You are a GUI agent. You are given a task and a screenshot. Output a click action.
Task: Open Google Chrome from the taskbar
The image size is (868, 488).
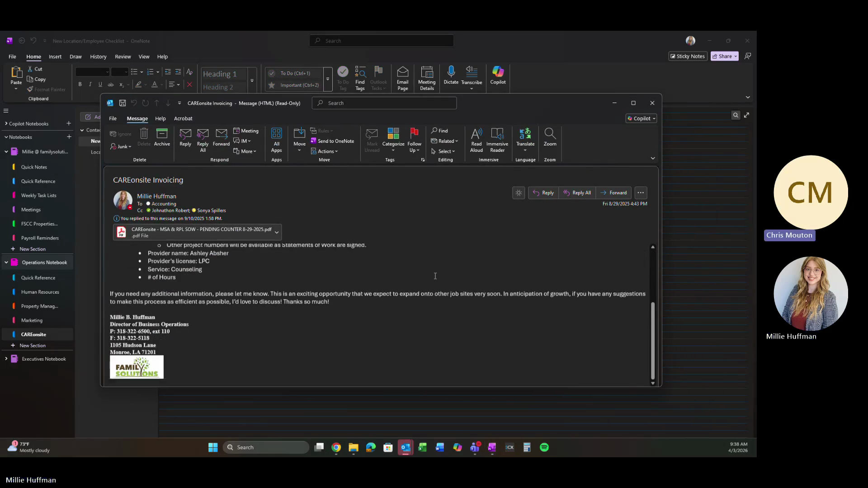coord(336,447)
